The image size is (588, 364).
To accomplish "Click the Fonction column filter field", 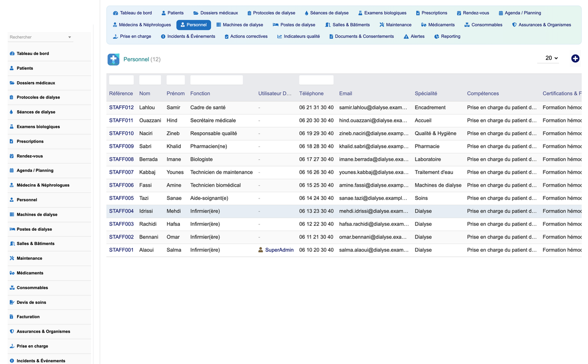I will pos(217,80).
